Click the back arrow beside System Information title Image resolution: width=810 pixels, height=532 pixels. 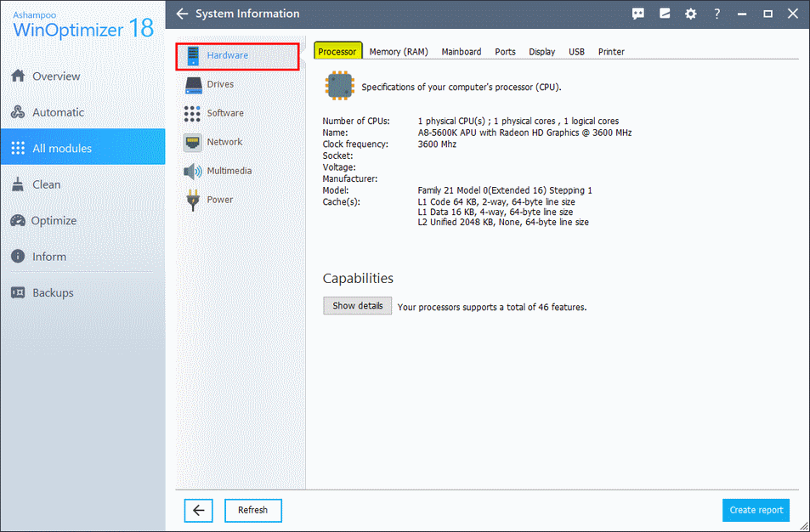[182, 14]
